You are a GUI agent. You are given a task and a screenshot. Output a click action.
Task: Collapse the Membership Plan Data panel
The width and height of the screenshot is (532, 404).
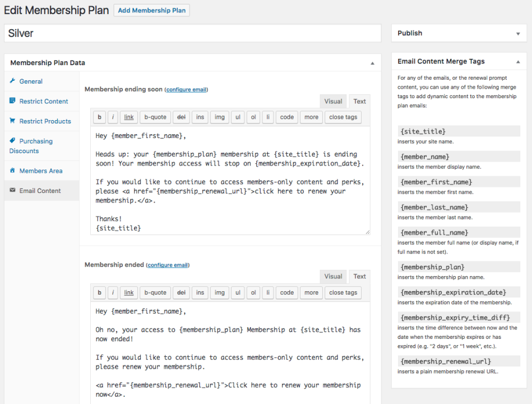pyautogui.click(x=372, y=63)
